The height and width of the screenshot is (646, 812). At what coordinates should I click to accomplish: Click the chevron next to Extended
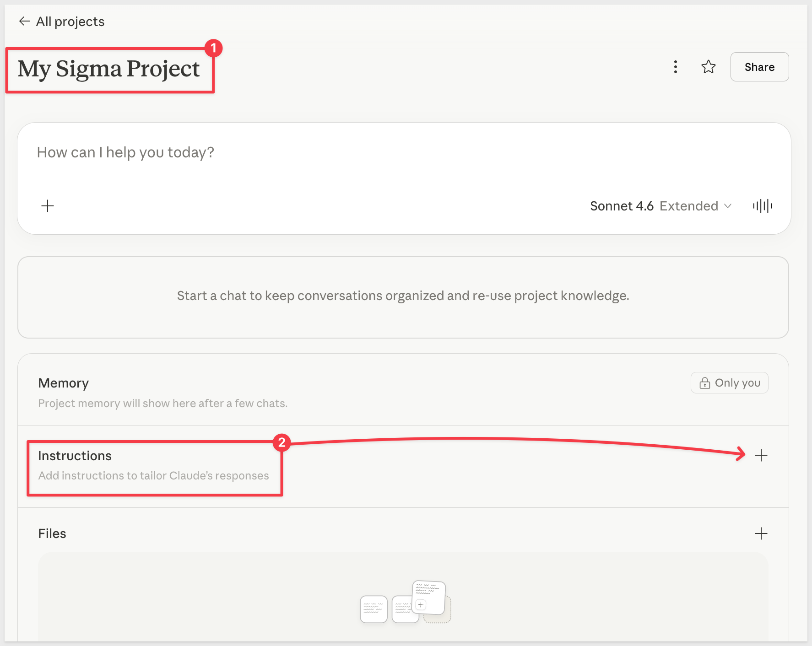pos(727,206)
